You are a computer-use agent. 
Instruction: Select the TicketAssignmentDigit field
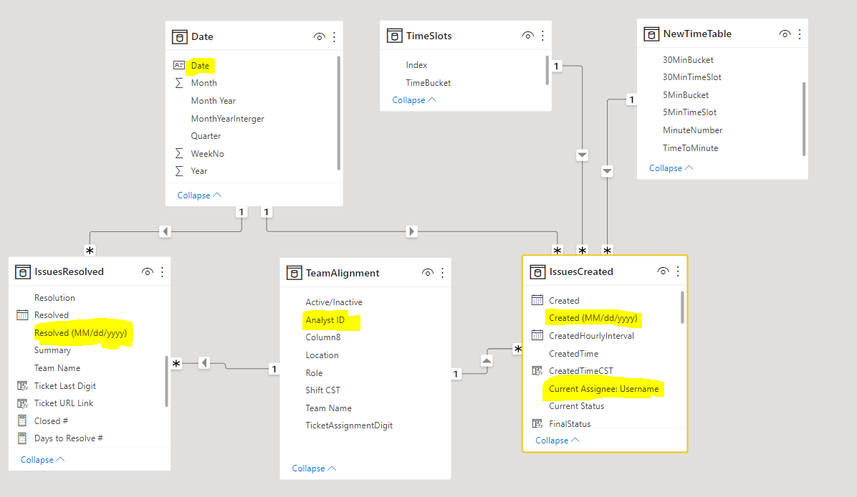[x=349, y=425]
